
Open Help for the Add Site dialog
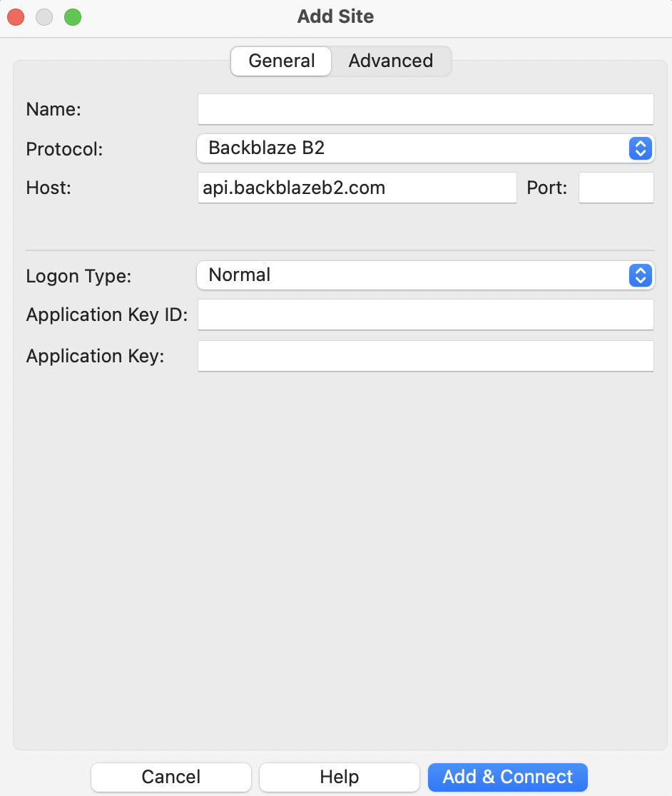[340, 777]
